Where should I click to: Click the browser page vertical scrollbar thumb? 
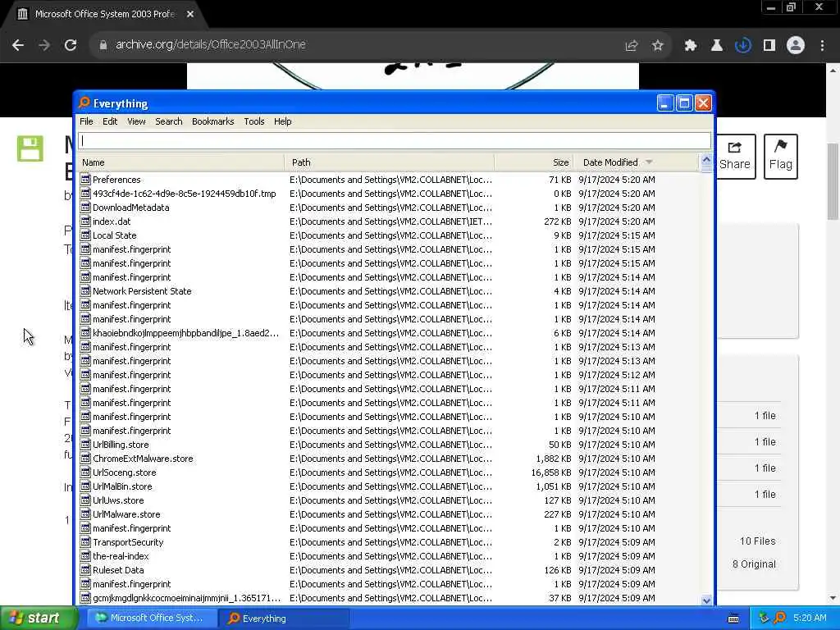(x=833, y=181)
